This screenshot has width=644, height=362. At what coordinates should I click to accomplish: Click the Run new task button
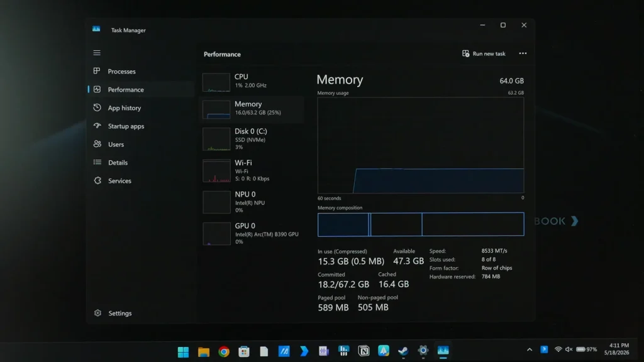(484, 54)
